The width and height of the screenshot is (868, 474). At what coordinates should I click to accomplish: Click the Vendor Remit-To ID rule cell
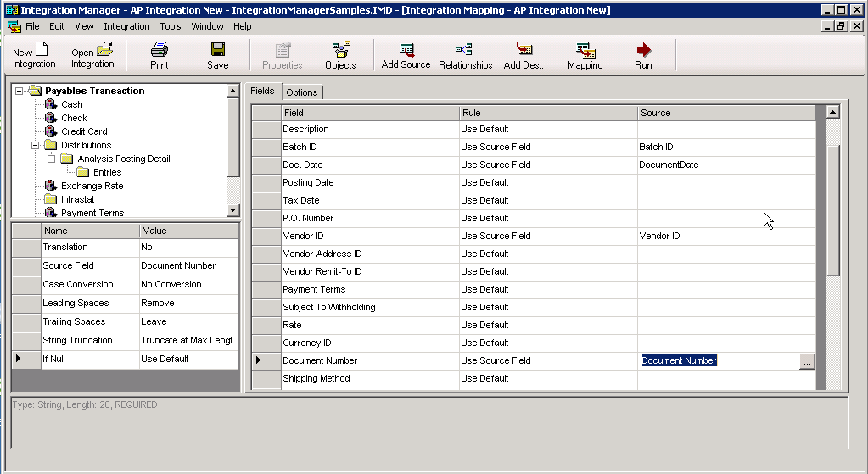click(548, 271)
